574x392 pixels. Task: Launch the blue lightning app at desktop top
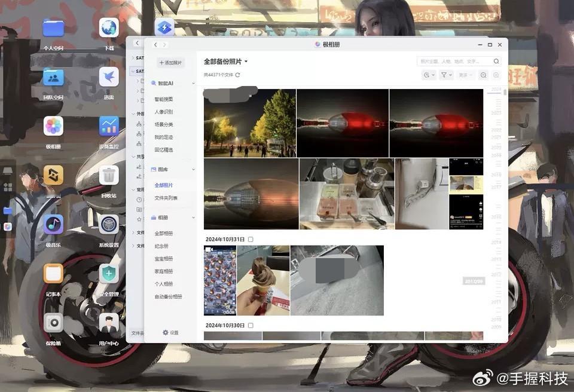coord(164,27)
